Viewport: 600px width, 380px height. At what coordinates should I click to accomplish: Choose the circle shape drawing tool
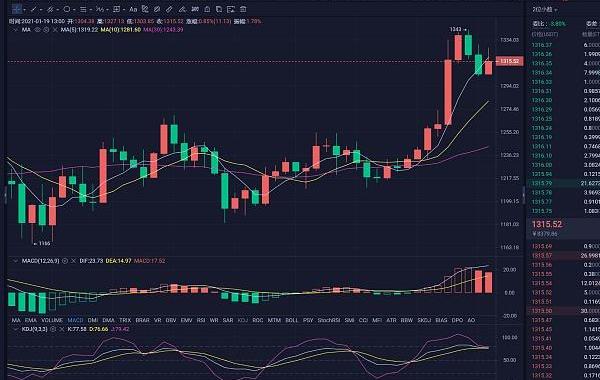pyautogui.click(x=67, y=9)
